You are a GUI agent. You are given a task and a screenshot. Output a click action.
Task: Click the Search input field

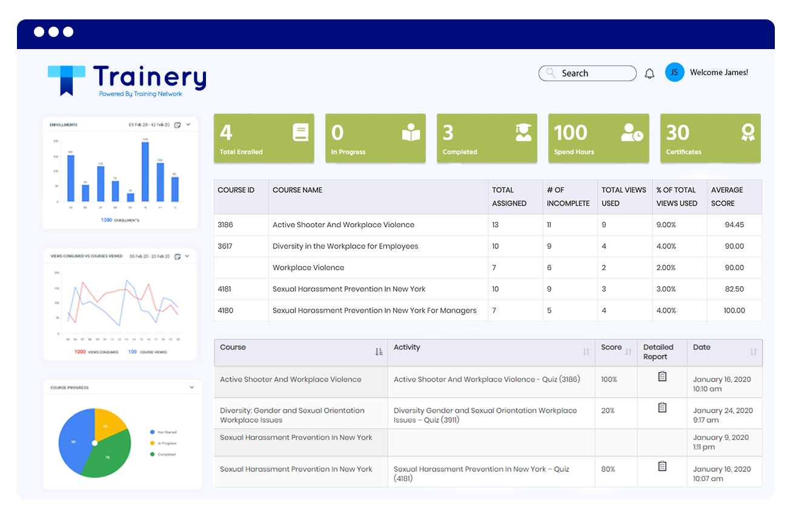[x=588, y=73]
